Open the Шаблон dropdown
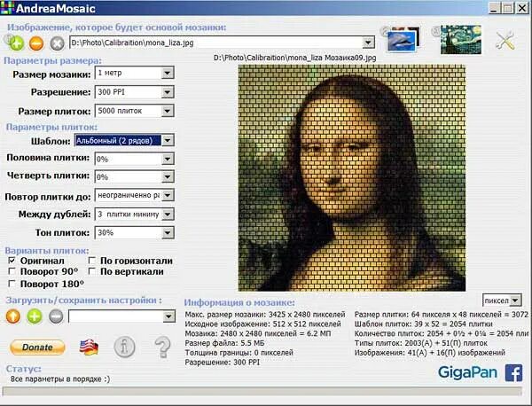Viewport: 532px width, 406px height. [168, 140]
